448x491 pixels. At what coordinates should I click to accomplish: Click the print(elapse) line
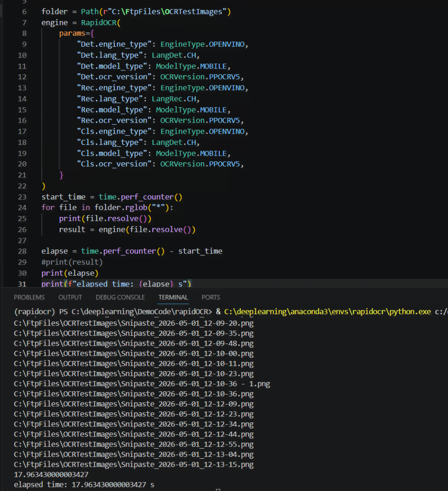(x=70, y=273)
